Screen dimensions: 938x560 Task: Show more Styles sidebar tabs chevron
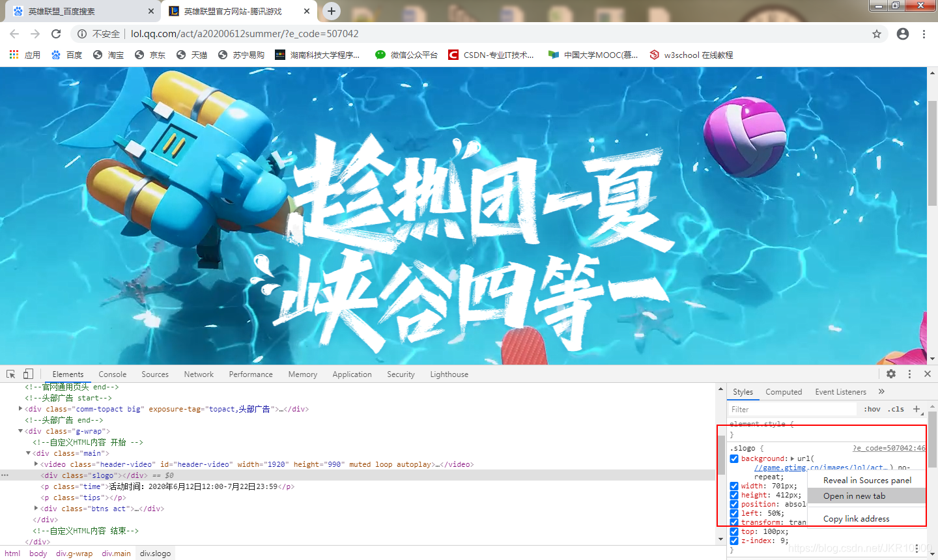tap(881, 391)
